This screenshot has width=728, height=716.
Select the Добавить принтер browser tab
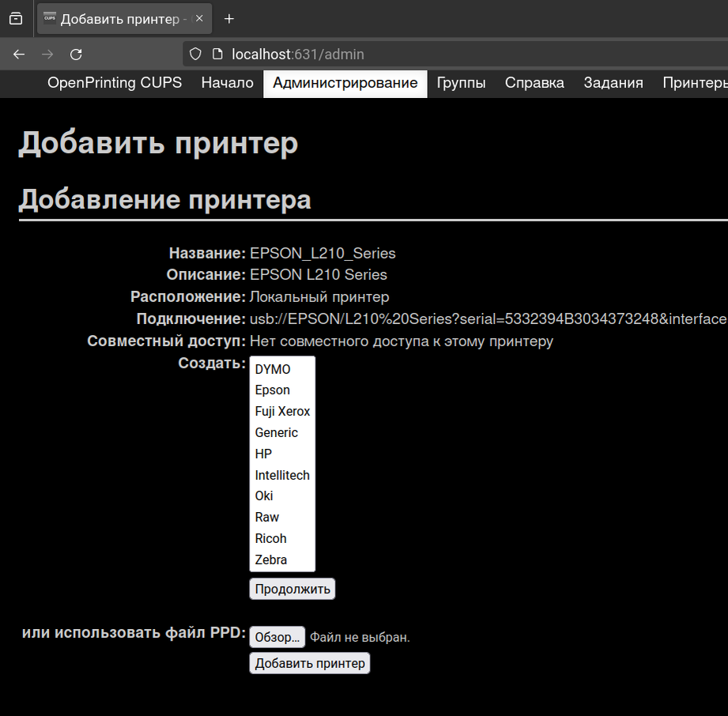point(124,19)
